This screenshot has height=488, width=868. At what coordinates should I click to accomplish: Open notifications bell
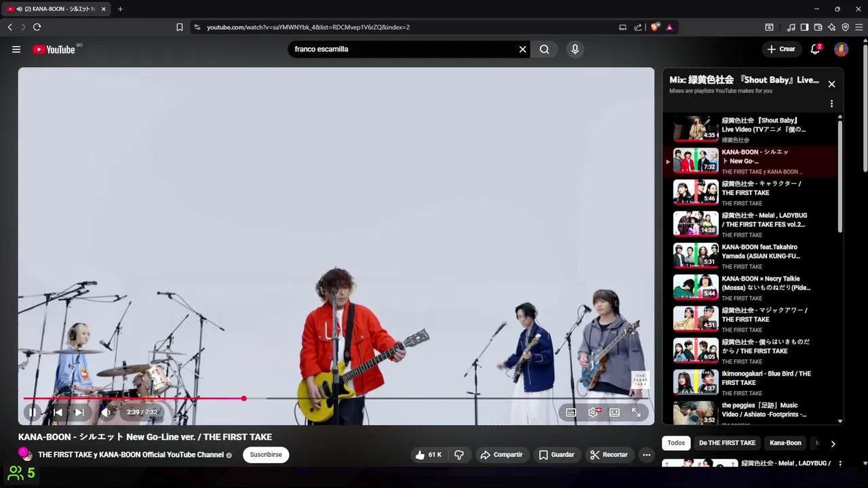pos(815,49)
